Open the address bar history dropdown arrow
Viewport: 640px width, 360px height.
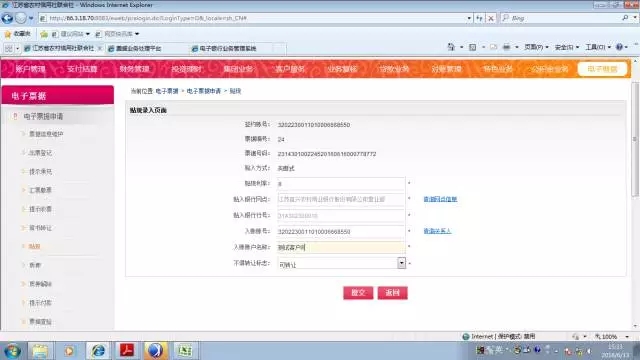469,18
